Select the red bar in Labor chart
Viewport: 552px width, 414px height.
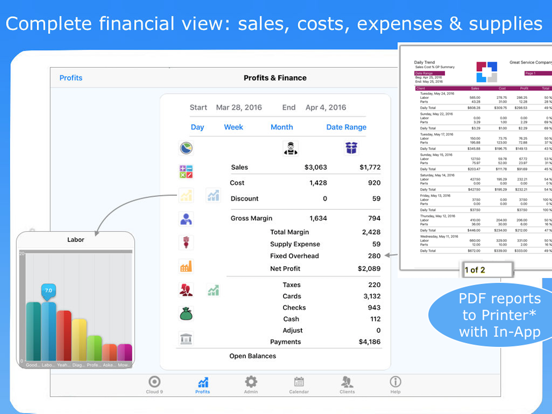tap(64, 335)
